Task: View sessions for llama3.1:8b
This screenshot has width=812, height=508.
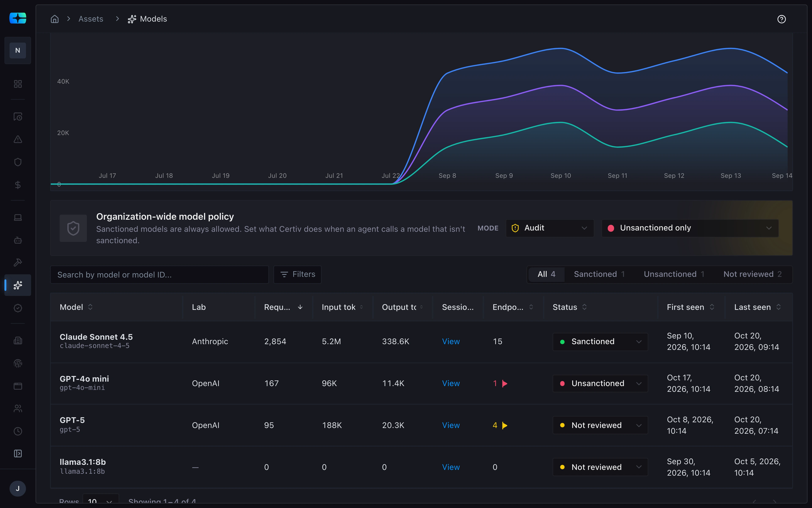Action: tap(451, 467)
